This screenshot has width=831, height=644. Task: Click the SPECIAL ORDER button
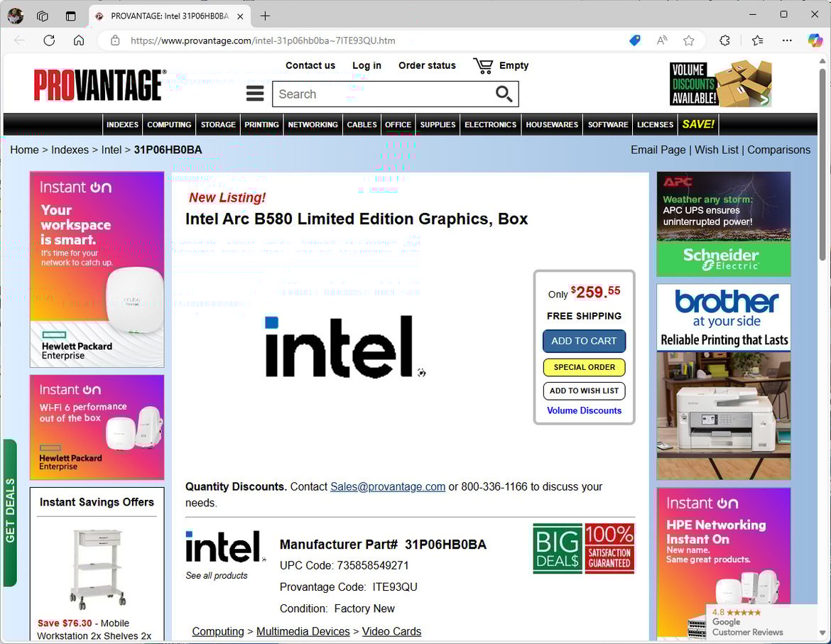[584, 367]
